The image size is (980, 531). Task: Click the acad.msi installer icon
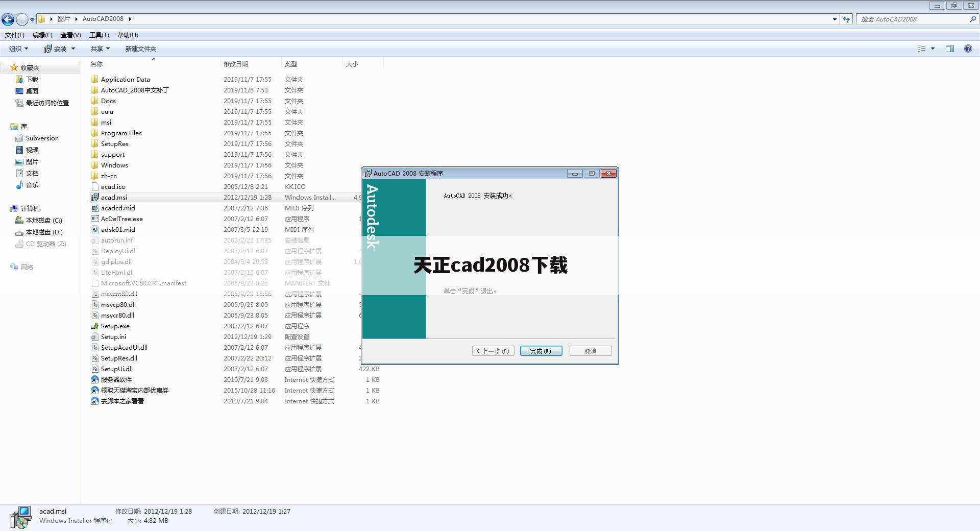[94, 197]
